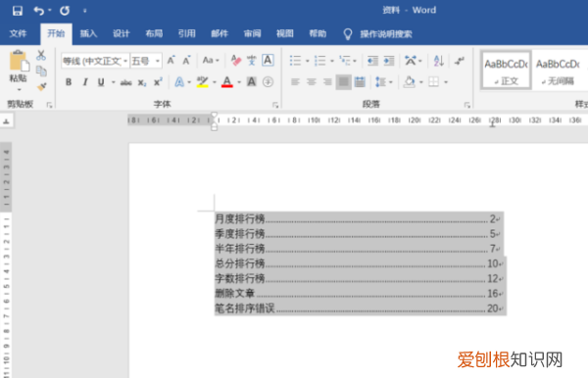588x378 pixels.
Task: Click the Borders grid icon
Action: pos(433,81)
